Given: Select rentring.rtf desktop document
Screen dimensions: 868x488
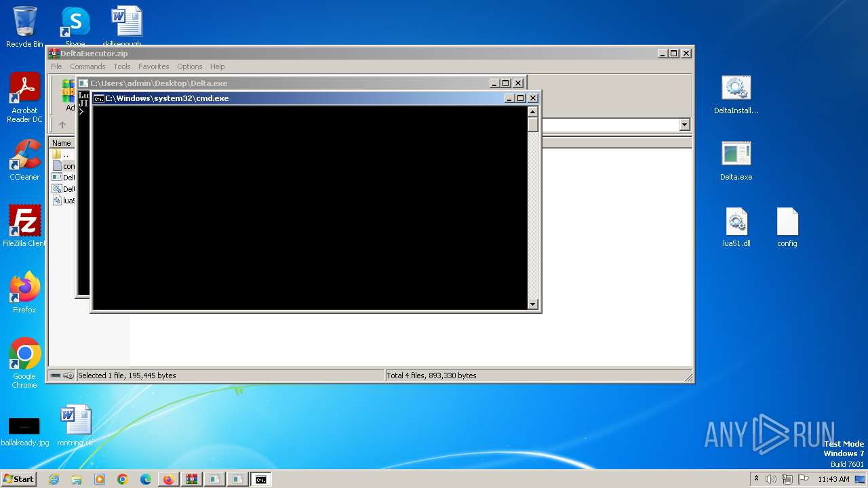Looking at the screenshot, I should click(75, 426).
